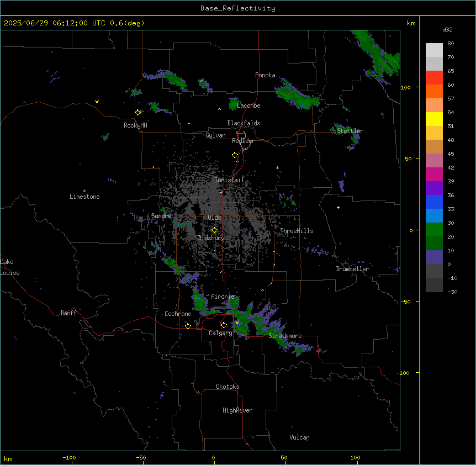Viewport: 476px width, 465px height.
Task: Click the Blackfalds label
Action: 244,123
